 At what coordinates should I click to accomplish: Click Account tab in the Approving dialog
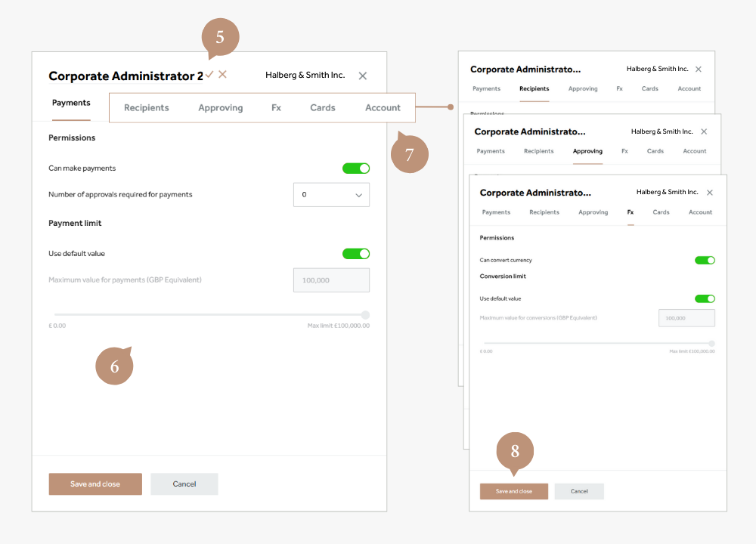[694, 151]
